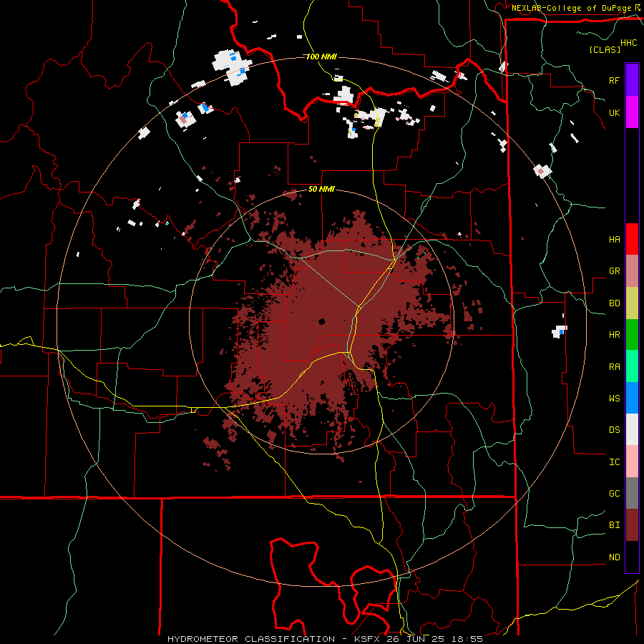Click the 'GR' legend label
The width and height of the screenshot is (644, 644).
tap(614, 271)
